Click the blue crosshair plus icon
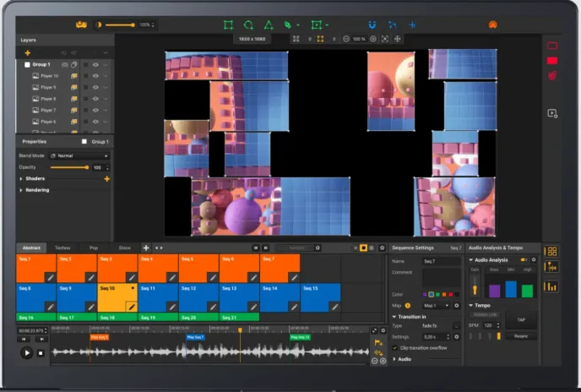Viewport: 581px width, 392px height. (x=412, y=24)
